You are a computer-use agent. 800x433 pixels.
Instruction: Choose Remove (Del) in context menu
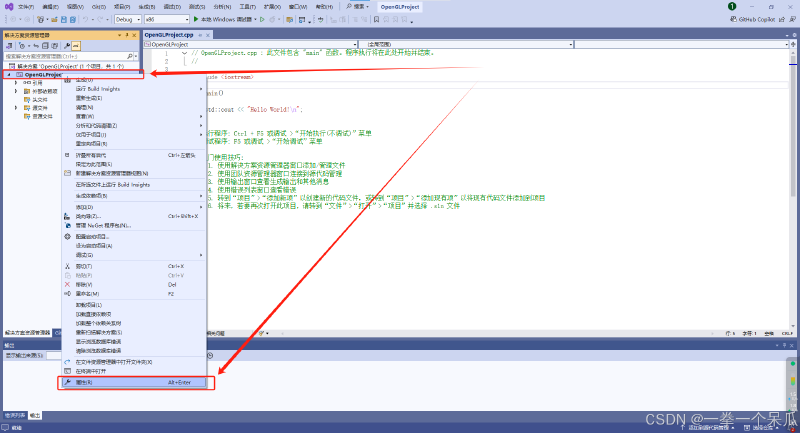tap(134, 285)
